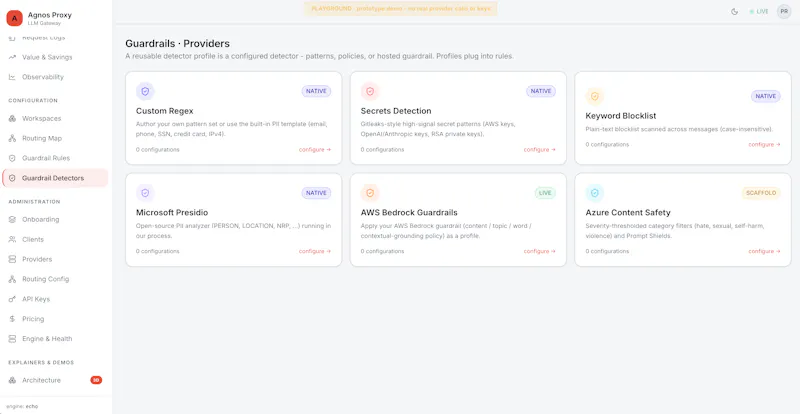Navigate to API Keys
Image resolution: width=800 pixels, height=414 pixels.
(55, 299)
